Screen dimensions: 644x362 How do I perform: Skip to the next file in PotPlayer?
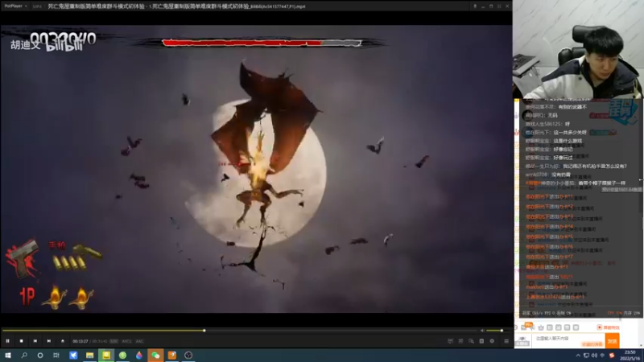(x=49, y=341)
